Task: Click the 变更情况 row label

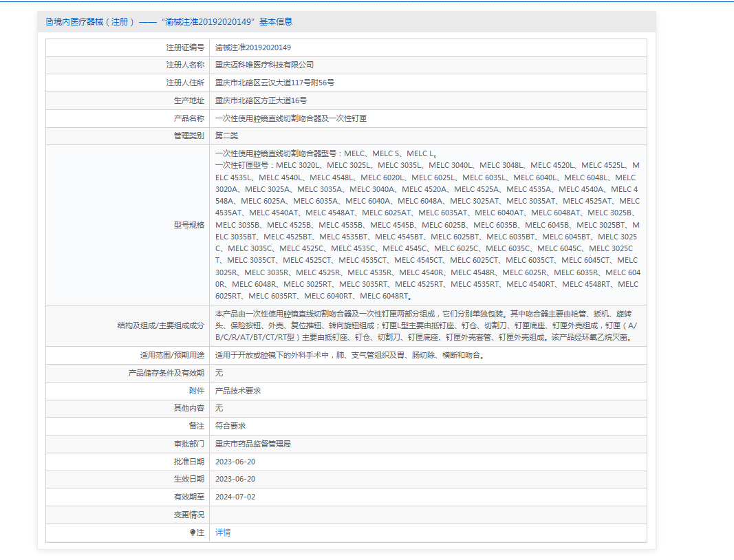Action: [189, 515]
